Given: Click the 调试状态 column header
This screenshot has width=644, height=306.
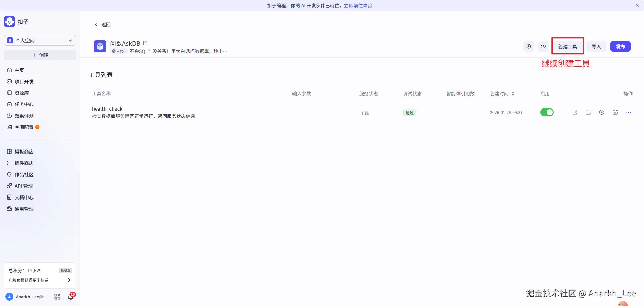Looking at the screenshot, I should (x=412, y=94).
